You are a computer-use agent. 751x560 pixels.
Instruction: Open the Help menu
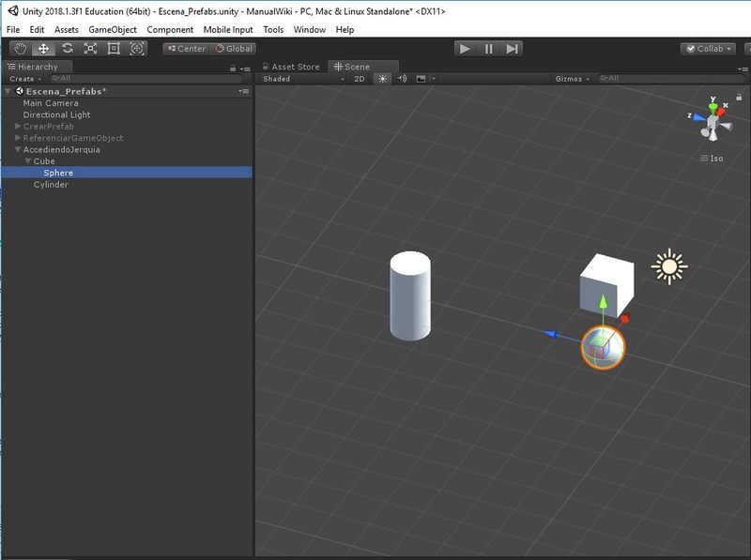(x=345, y=30)
